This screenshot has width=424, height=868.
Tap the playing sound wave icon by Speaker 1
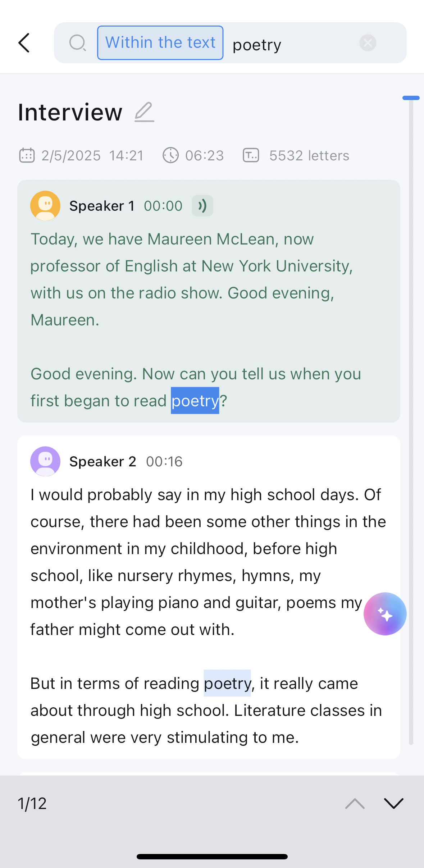[x=202, y=206]
